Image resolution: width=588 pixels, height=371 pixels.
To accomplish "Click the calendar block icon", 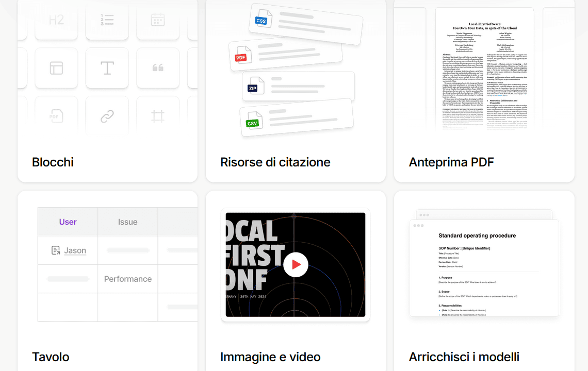I will pos(158,20).
